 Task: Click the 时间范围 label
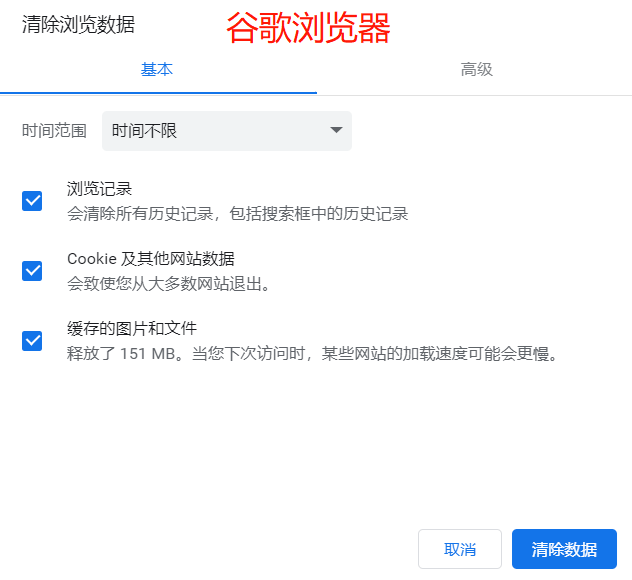coord(54,131)
